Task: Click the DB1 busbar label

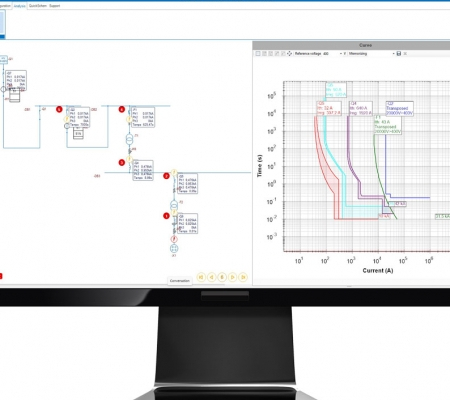Action: pos(27,109)
